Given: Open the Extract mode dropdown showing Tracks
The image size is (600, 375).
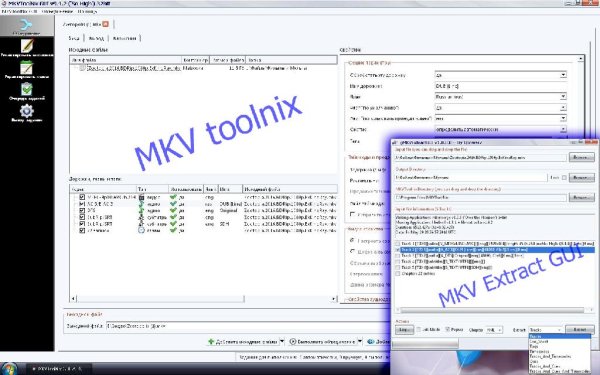Looking at the screenshot, I should coord(546,329).
